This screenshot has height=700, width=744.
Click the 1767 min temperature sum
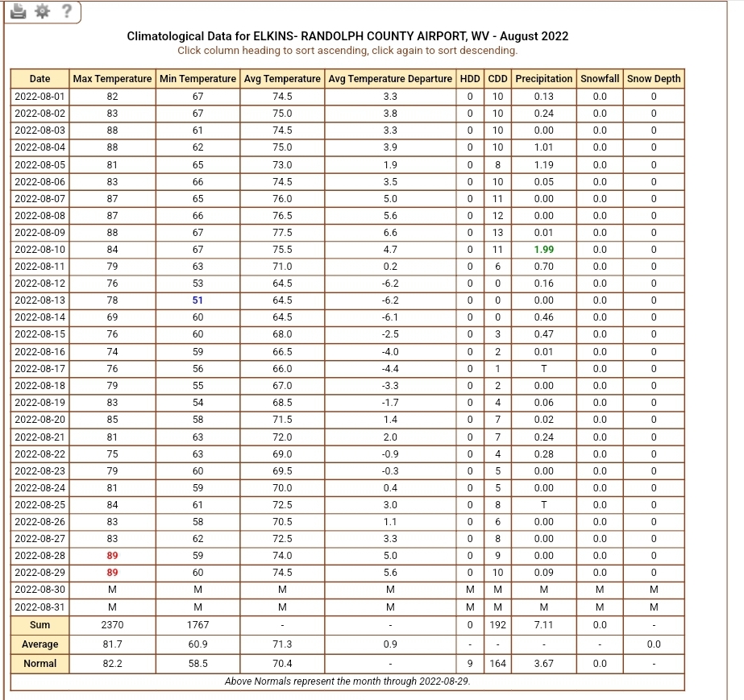[x=197, y=625]
